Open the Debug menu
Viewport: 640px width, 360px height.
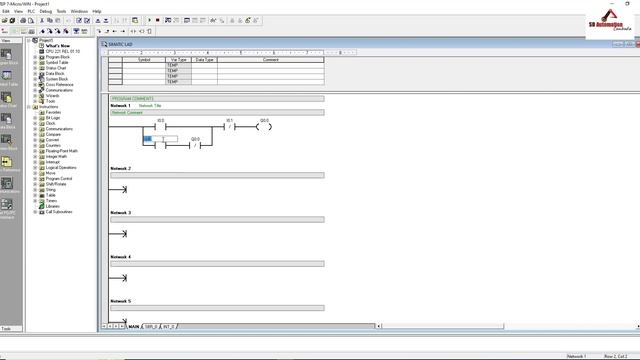(45, 11)
